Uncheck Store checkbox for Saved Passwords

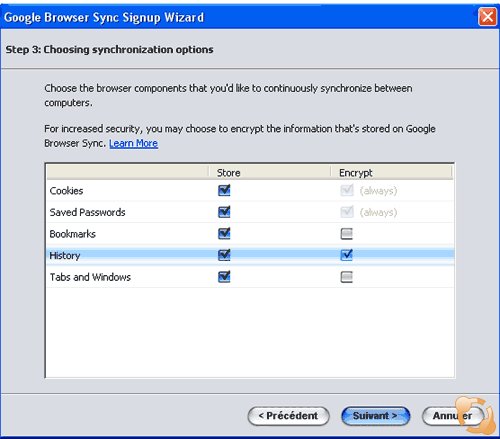[224, 212]
